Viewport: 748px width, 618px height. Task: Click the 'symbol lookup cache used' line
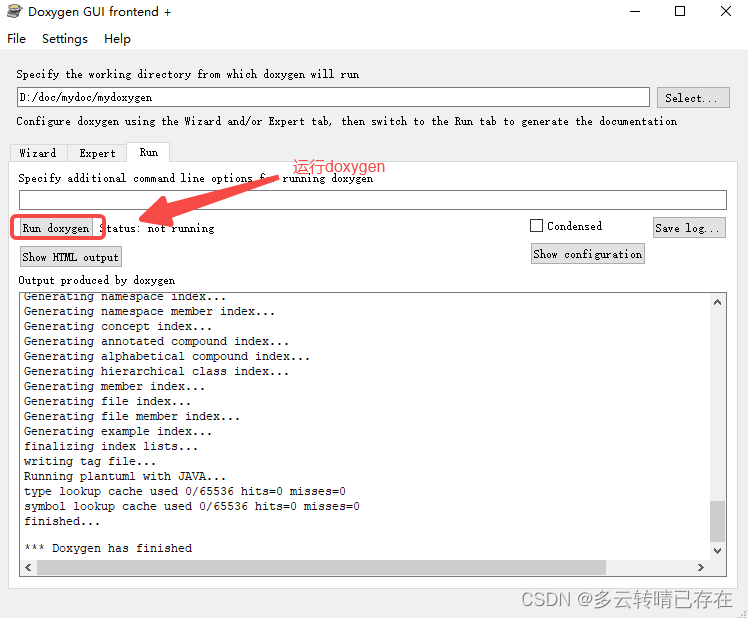pyautogui.click(x=192, y=506)
